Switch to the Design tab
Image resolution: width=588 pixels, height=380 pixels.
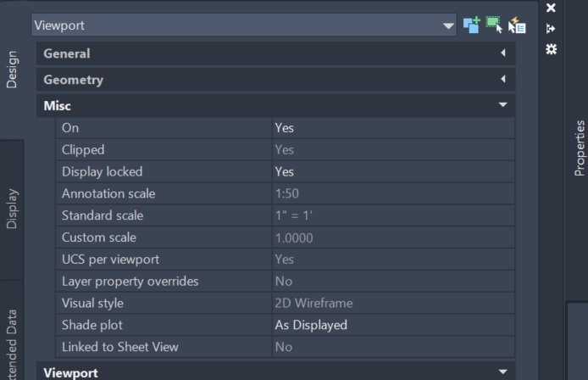(x=12, y=70)
